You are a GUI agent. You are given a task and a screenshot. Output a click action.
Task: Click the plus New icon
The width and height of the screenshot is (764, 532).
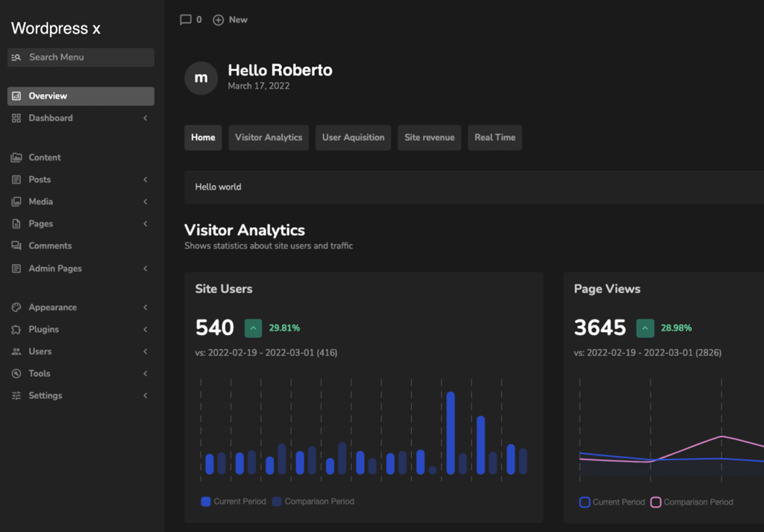[x=219, y=20]
